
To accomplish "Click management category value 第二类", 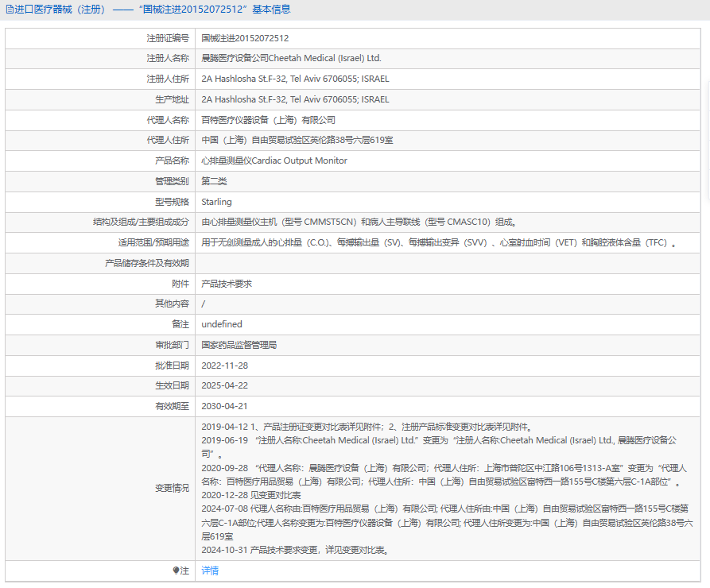I will point(214,181).
